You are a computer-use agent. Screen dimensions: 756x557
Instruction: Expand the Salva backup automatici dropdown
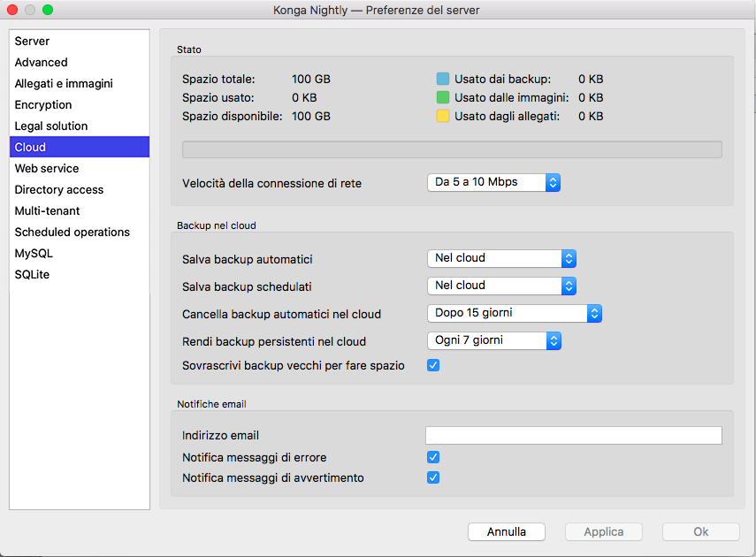(501, 258)
